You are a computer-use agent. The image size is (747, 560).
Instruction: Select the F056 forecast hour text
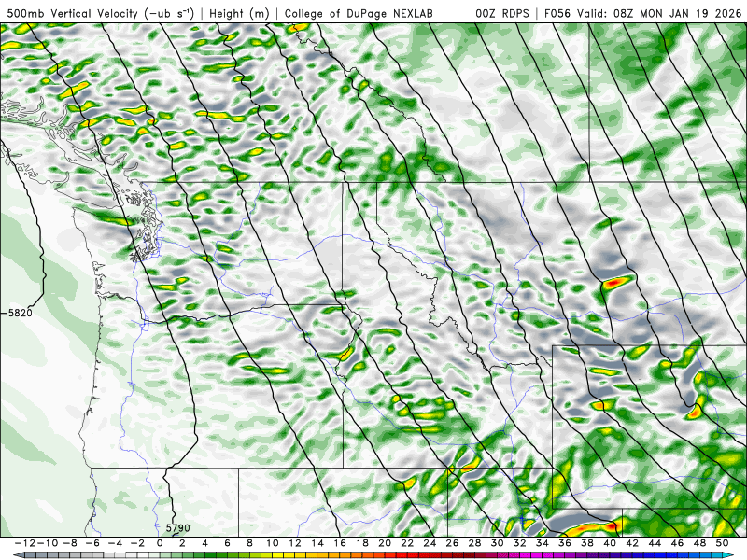tap(557, 13)
